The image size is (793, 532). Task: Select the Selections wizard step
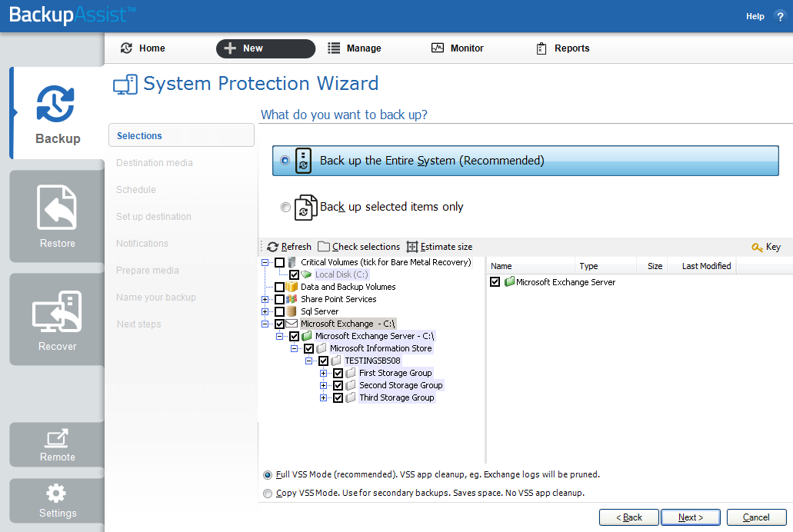tap(181, 135)
